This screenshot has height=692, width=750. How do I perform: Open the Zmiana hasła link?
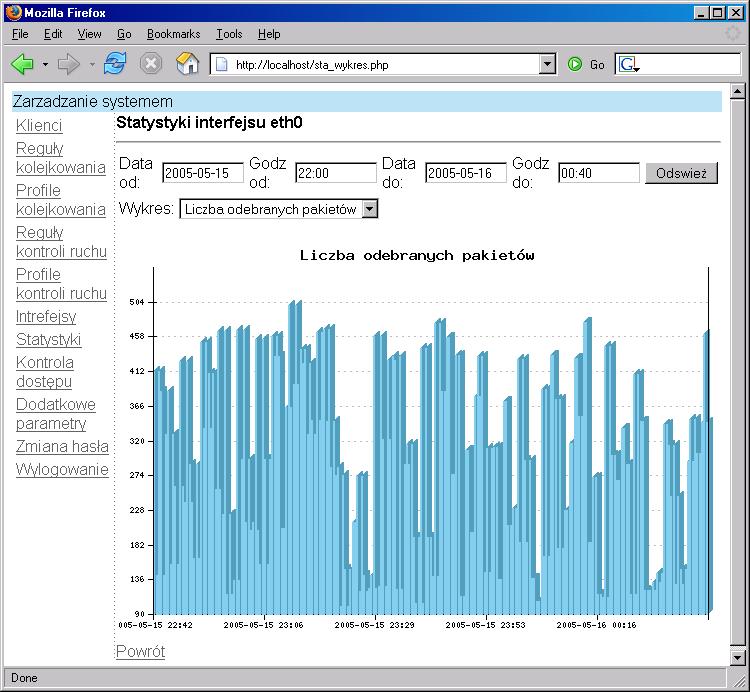[62, 447]
